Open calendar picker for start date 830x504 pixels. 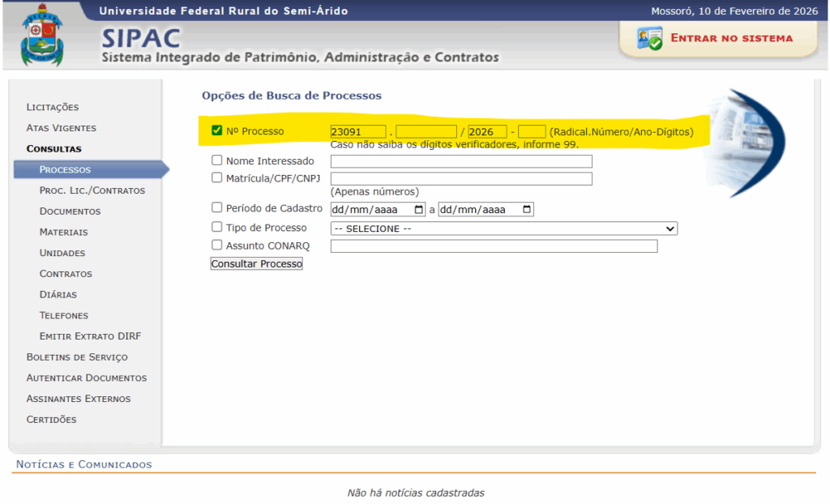(x=418, y=210)
